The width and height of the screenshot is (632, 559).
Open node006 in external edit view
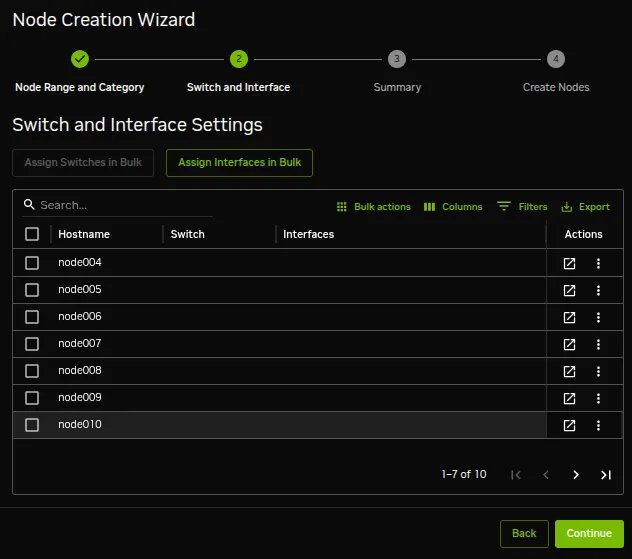coord(569,318)
